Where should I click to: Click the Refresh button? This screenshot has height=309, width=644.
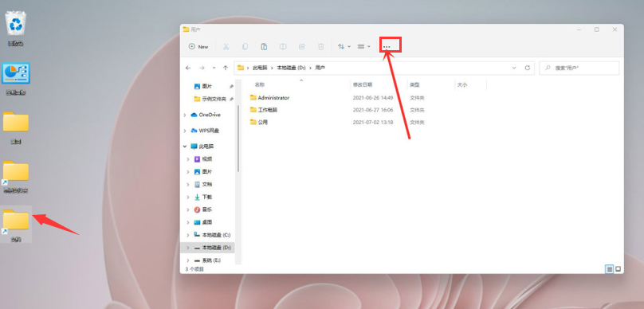pyautogui.click(x=528, y=68)
